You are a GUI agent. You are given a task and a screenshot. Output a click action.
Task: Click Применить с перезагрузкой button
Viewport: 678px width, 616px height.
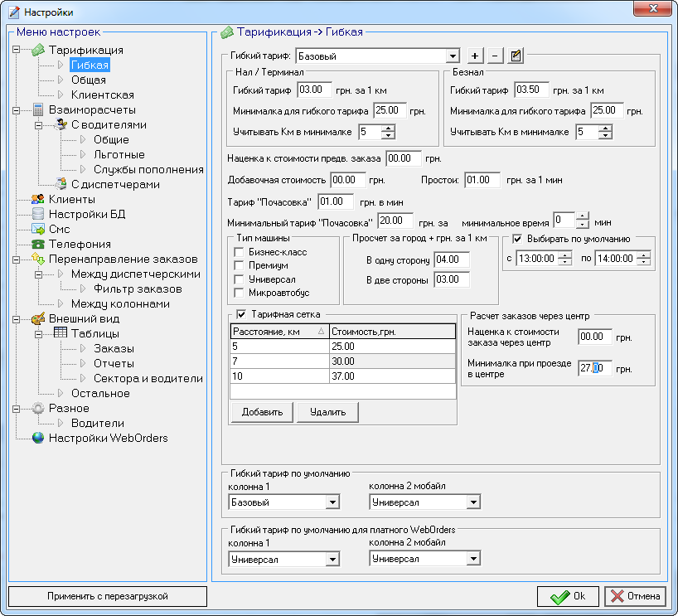(107, 596)
